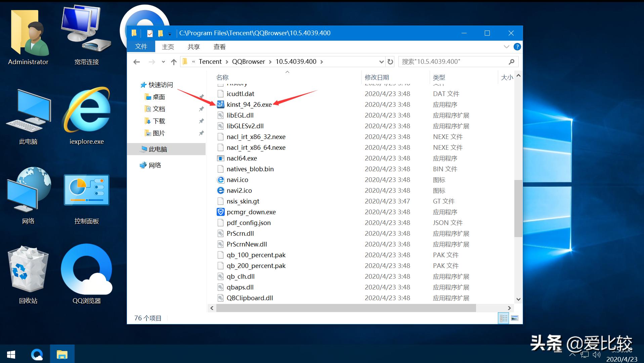644x363 pixels.
Task: Select 快速访问 in the navigation pane
Action: click(161, 85)
